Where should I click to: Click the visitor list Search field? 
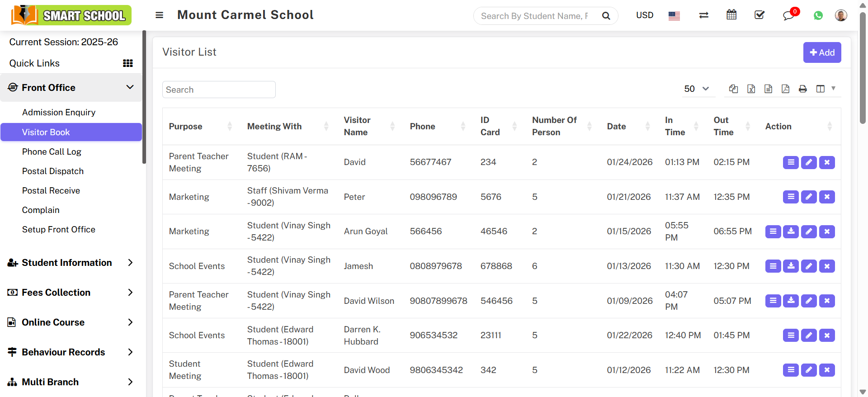(x=219, y=90)
